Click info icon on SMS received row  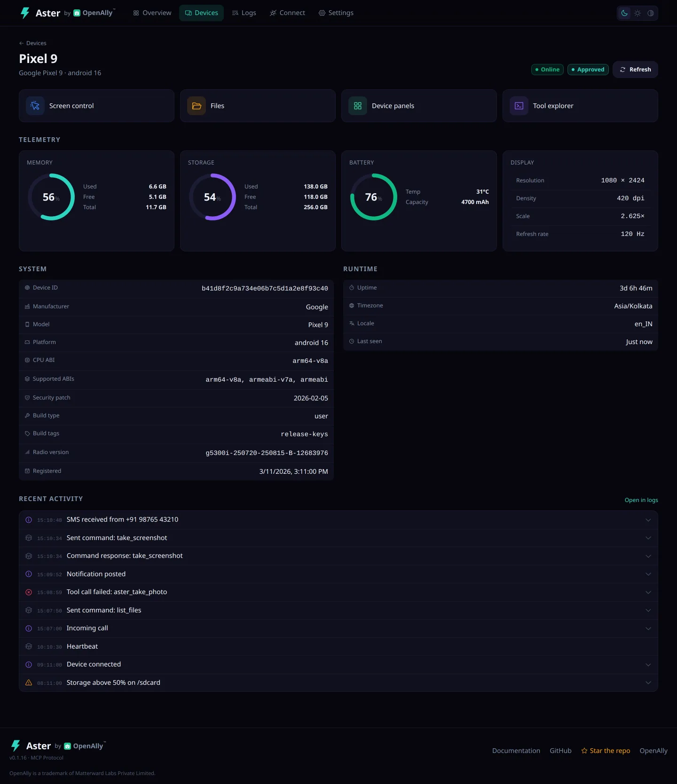click(x=29, y=520)
